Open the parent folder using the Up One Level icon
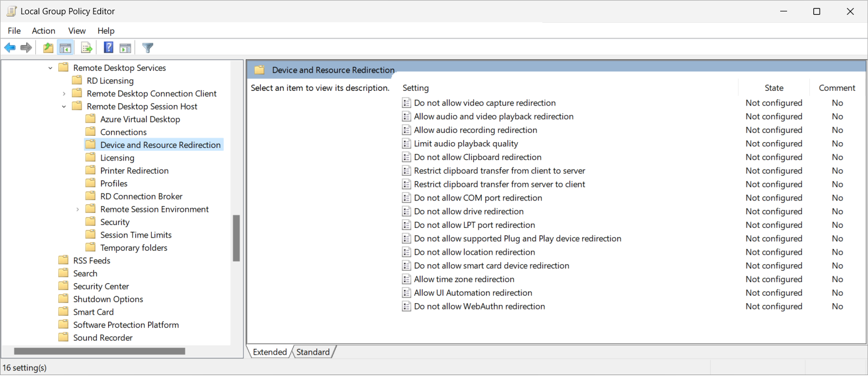868x378 pixels. coord(48,47)
